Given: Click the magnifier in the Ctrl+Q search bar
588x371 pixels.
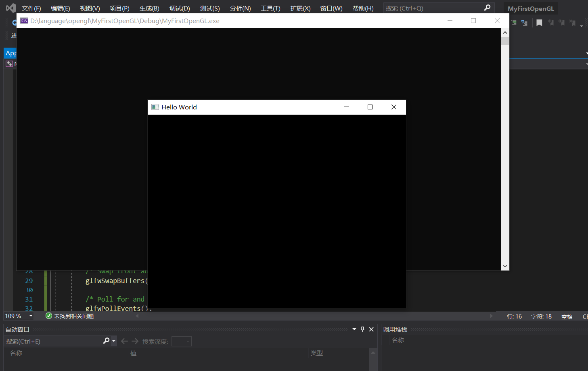Looking at the screenshot, I should point(487,8).
